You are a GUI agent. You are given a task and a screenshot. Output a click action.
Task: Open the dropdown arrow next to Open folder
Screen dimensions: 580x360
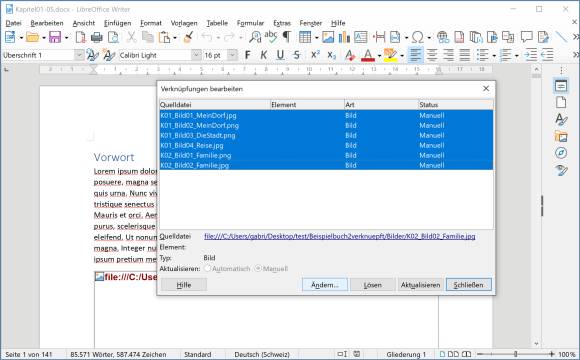click(44, 37)
